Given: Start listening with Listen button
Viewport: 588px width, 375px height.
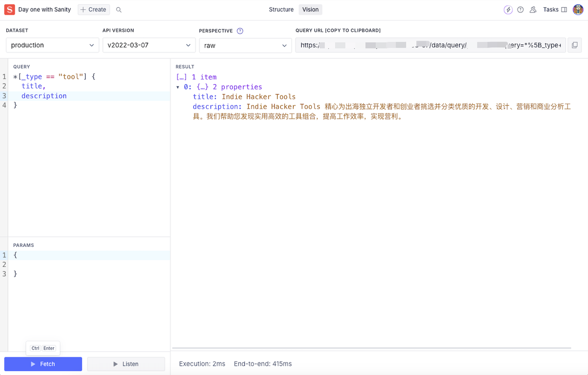Looking at the screenshot, I should point(126,364).
